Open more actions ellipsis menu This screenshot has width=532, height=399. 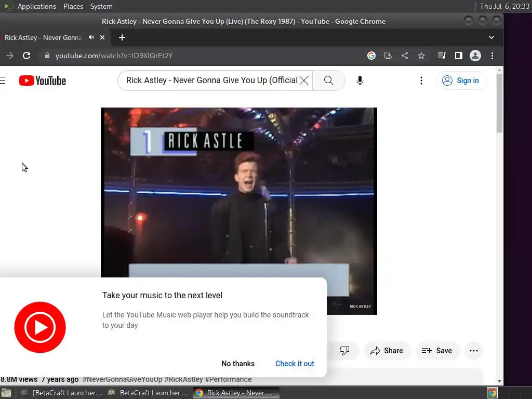tap(474, 351)
